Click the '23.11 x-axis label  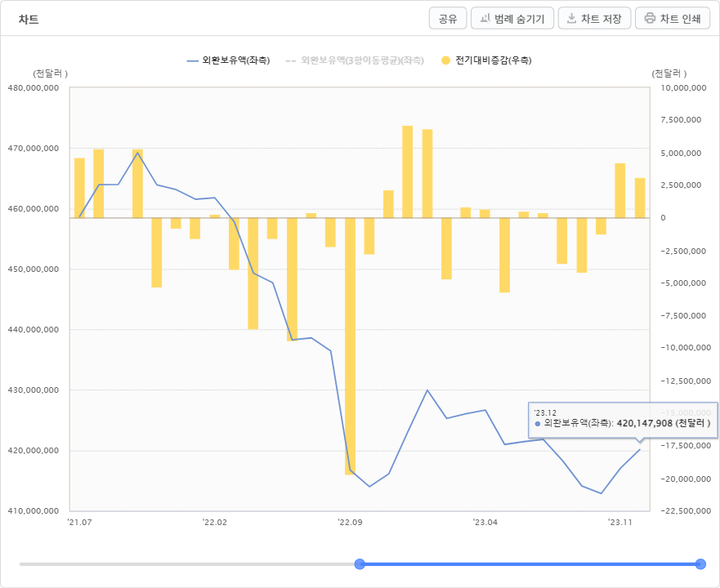click(x=620, y=523)
